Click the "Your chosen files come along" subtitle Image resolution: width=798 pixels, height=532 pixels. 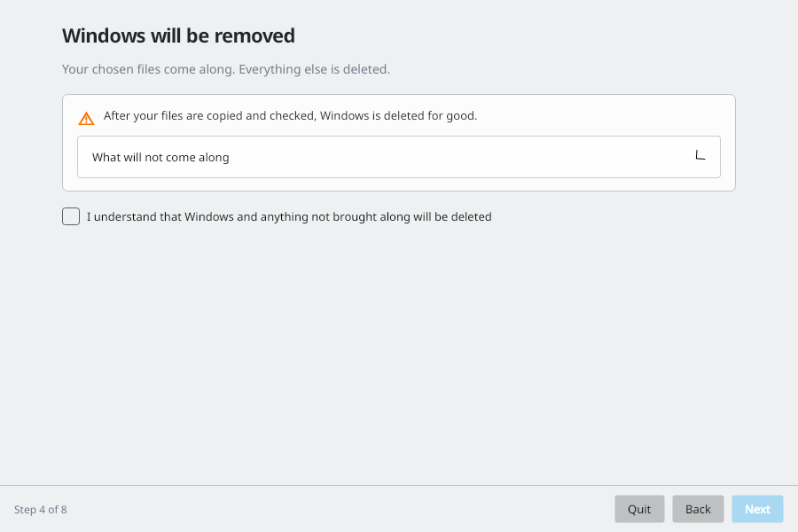point(226,69)
